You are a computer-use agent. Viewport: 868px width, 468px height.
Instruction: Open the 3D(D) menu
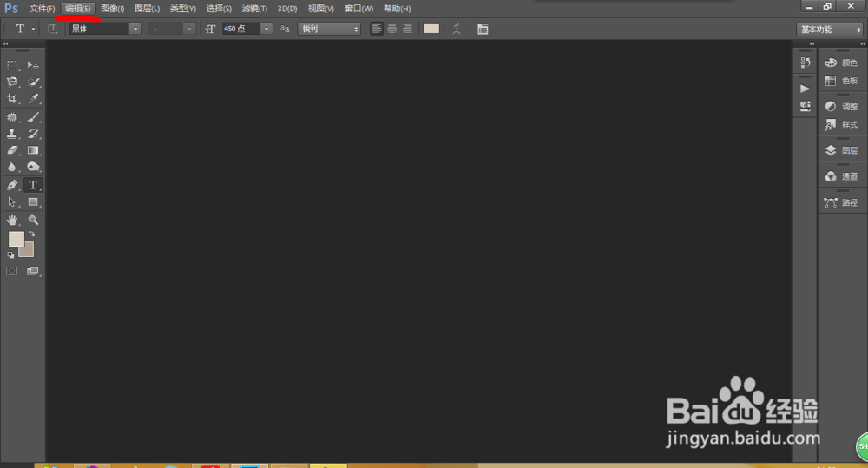[x=287, y=9]
